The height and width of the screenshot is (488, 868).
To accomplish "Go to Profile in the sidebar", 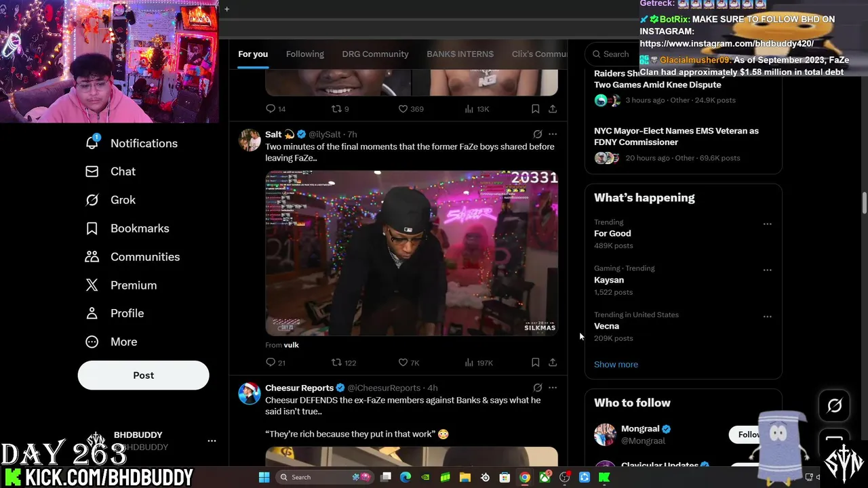I will click(x=114, y=313).
